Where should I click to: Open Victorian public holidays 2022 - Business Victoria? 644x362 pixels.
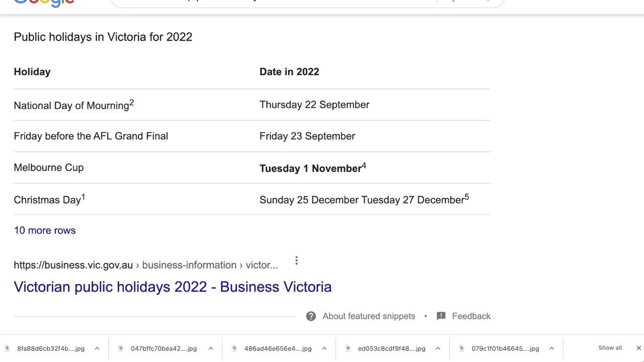[x=173, y=287]
